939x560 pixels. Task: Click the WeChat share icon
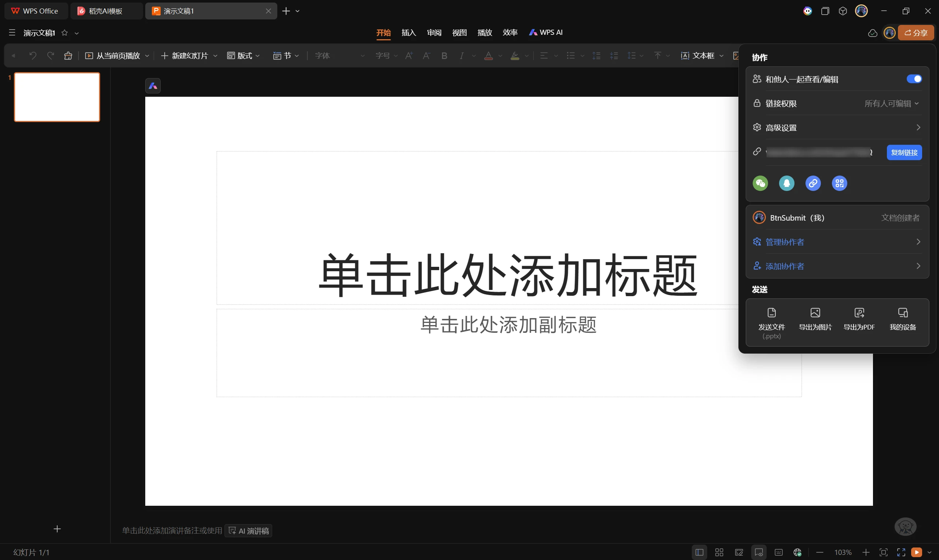760,183
